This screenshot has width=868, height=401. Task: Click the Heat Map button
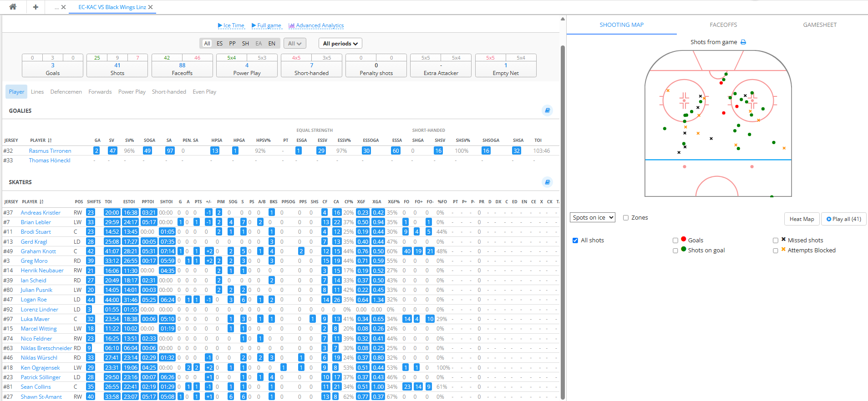802,219
